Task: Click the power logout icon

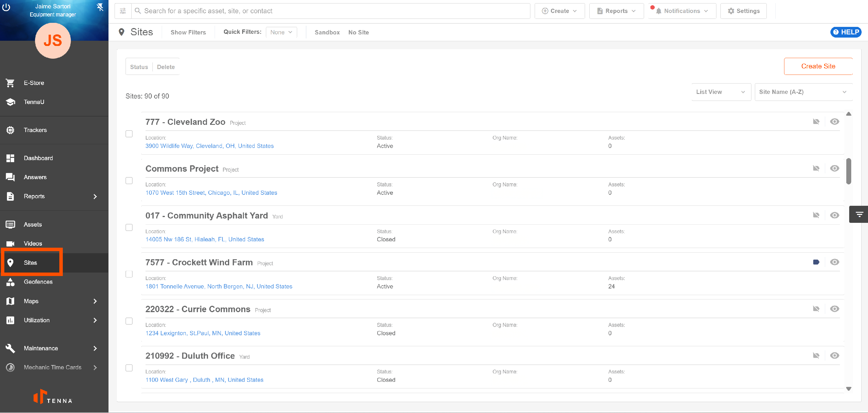Action: click(6, 7)
